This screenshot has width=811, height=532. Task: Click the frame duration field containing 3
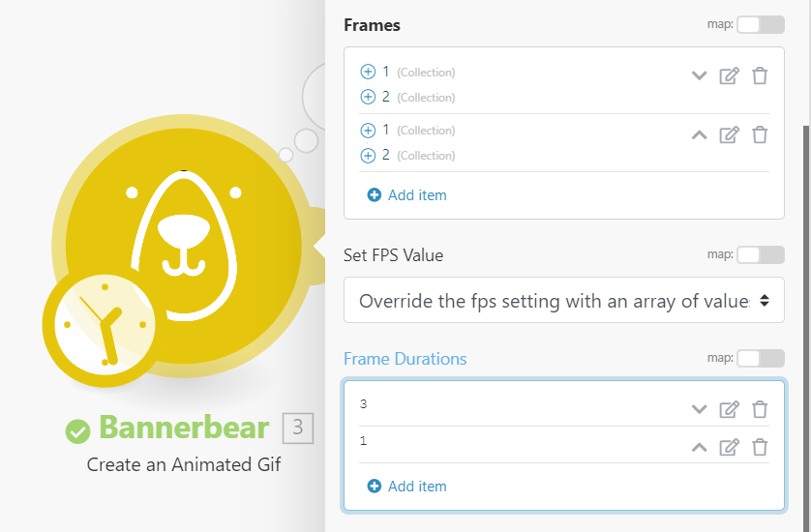[x=513, y=406]
